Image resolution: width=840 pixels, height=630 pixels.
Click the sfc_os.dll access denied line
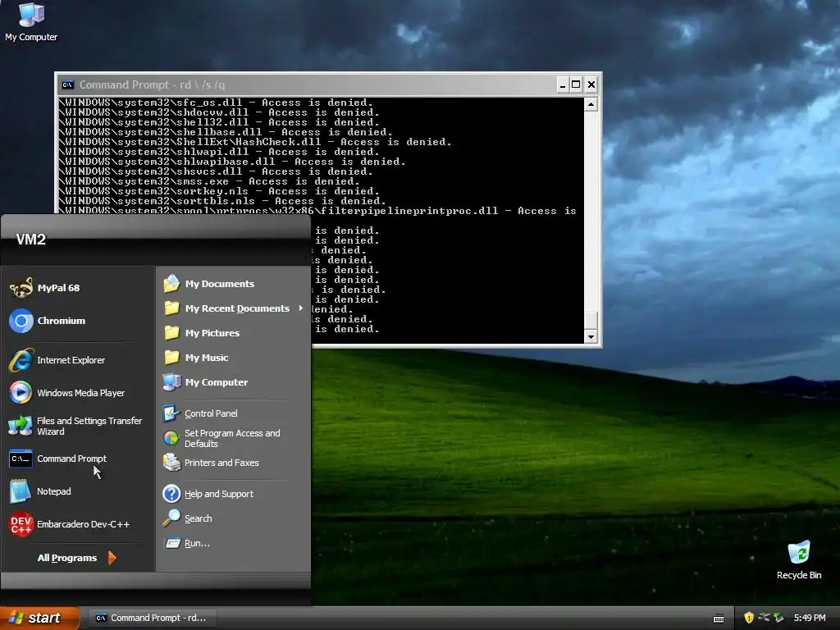click(216, 103)
